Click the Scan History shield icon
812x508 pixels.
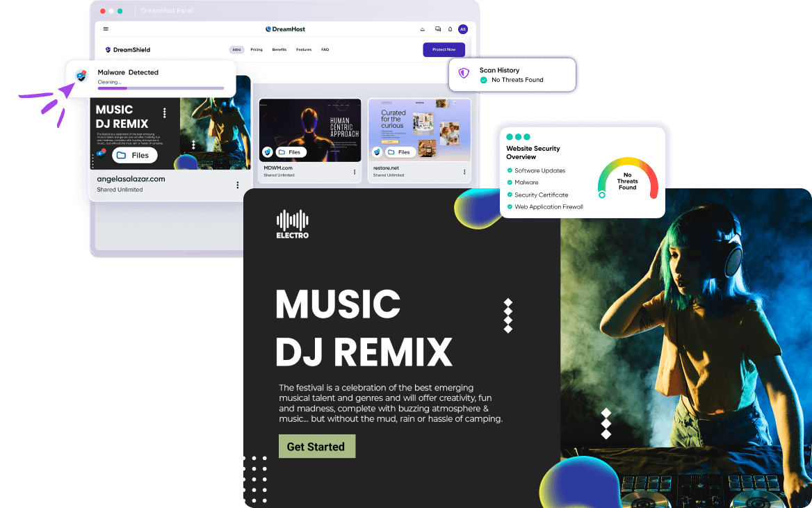pos(464,73)
